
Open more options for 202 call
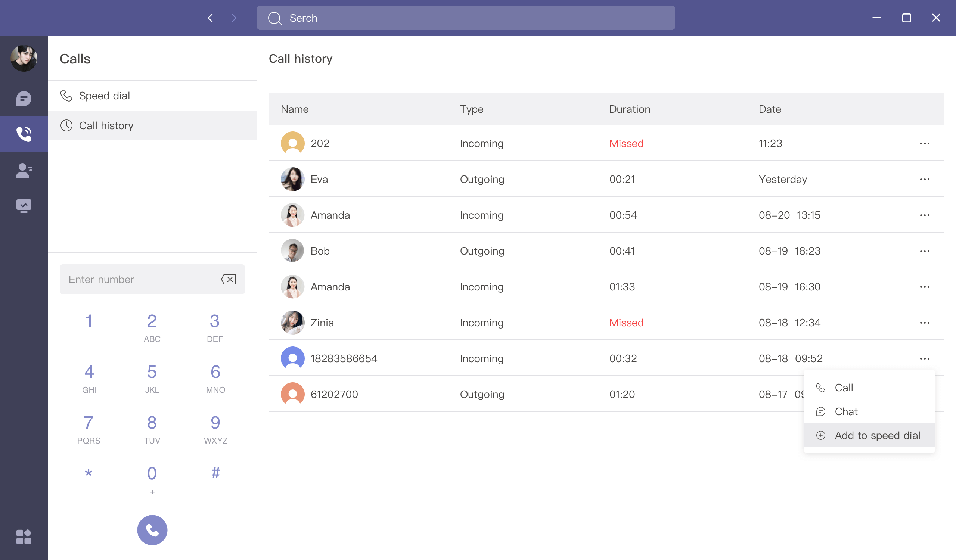[x=924, y=144]
